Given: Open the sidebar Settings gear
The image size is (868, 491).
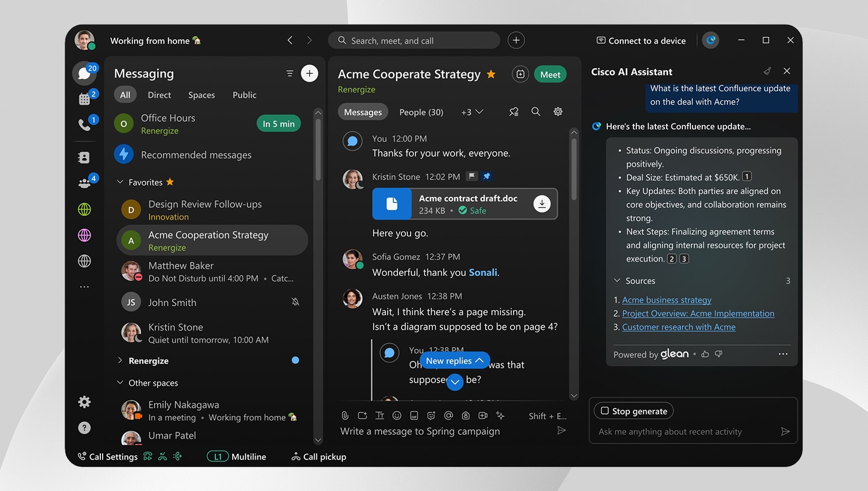Looking at the screenshot, I should (x=84, y=402).
